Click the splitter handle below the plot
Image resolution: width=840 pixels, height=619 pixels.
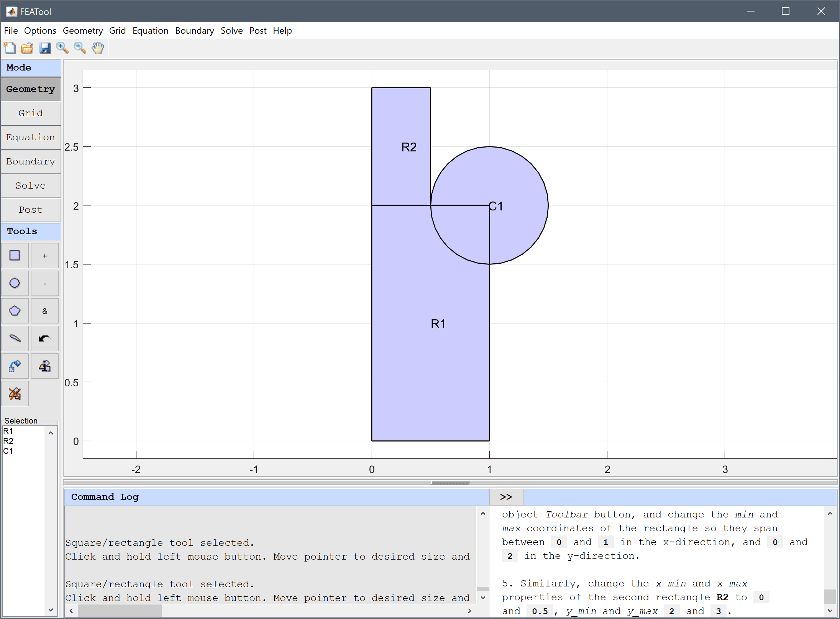pyautogui.click(x=450, y=483)
